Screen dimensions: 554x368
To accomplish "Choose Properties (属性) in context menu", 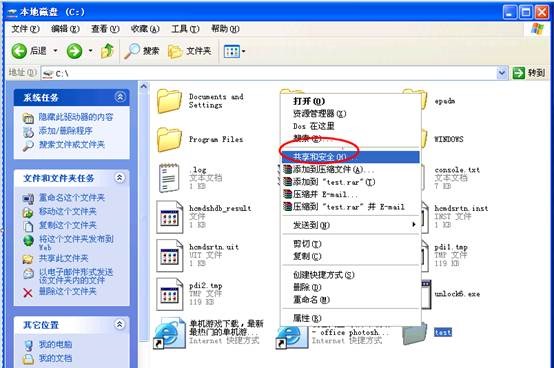I will coord(350,318).
